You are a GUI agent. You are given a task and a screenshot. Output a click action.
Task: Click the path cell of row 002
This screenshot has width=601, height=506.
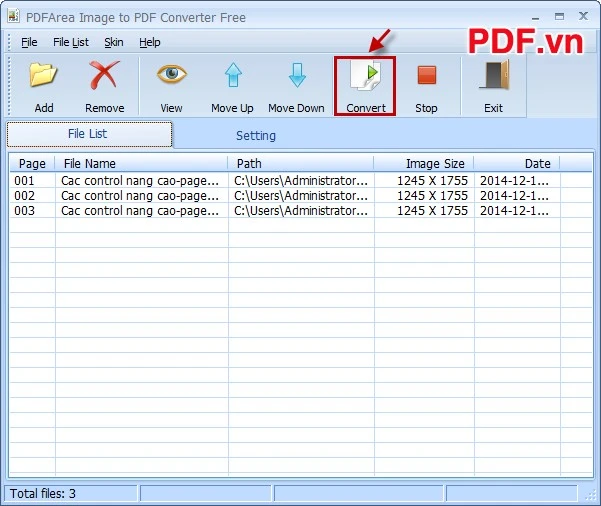pos(301,196)
